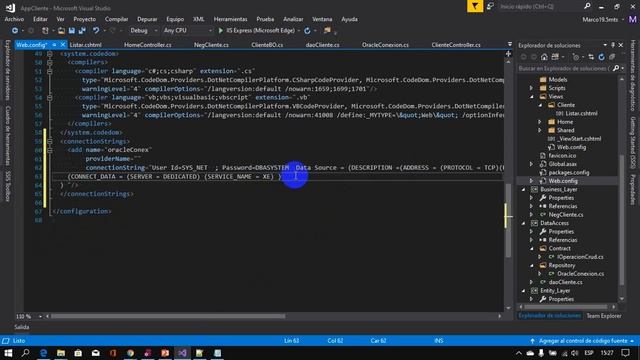640x360 pixels.
Task: Switch to Team Explorer tab
Action: point(604,316)
